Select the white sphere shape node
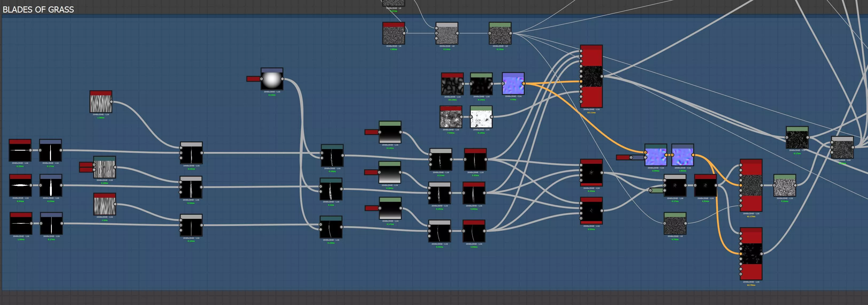 (272, 80)
